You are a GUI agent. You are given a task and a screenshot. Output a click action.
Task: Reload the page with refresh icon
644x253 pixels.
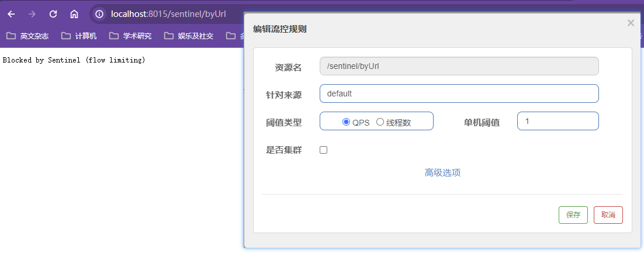(53, 14)
